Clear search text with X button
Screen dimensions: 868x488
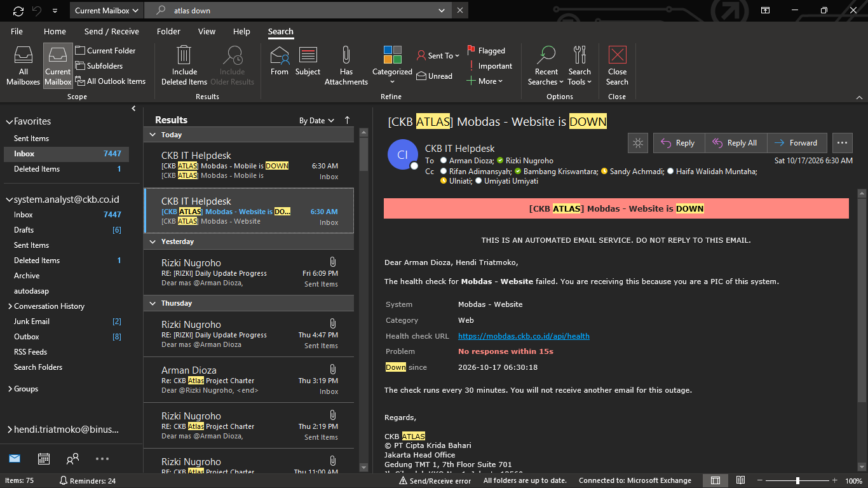pos(460,11)
